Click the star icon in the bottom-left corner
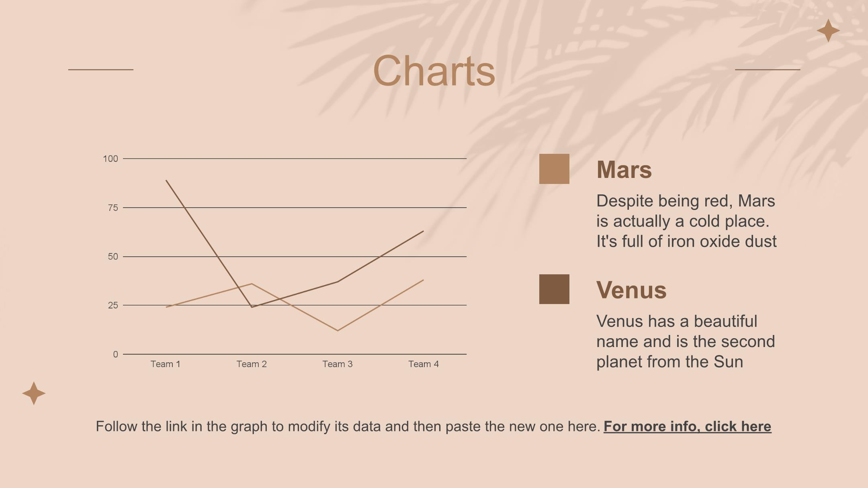Image resolution: width=868 pixels, height=488 pixels. [34, 393]
